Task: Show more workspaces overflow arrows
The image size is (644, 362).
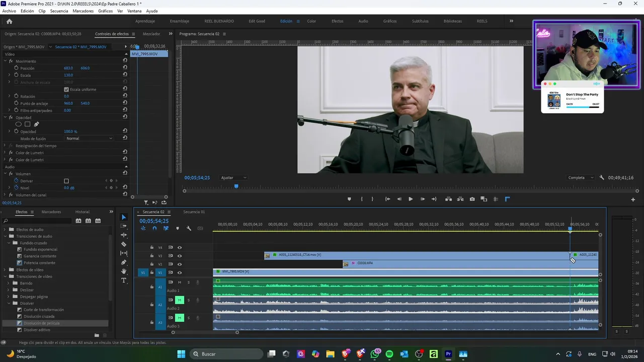Action: tap(511, 21)
